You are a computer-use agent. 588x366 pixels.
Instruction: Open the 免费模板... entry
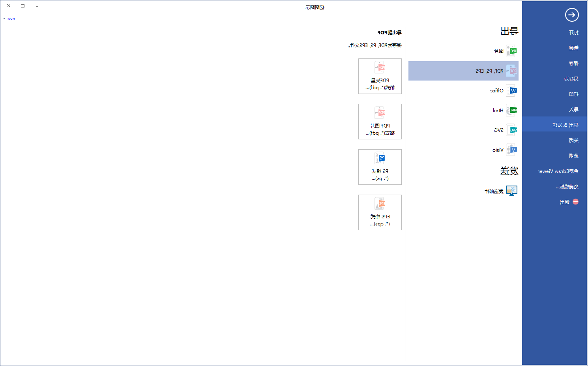[567, 186]
